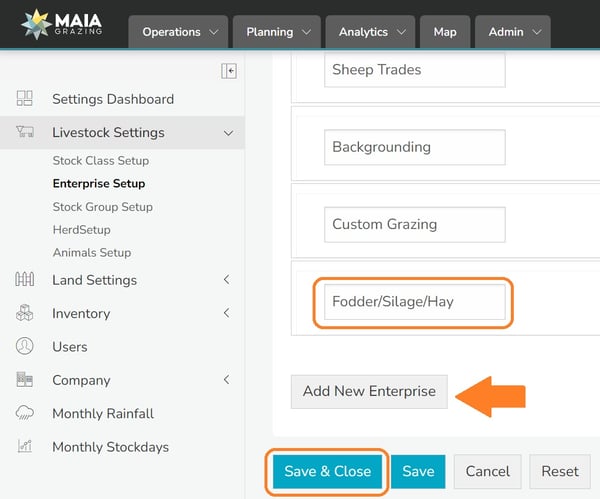Open Settings Dashboard via its grid icon

tap(25, 99)
